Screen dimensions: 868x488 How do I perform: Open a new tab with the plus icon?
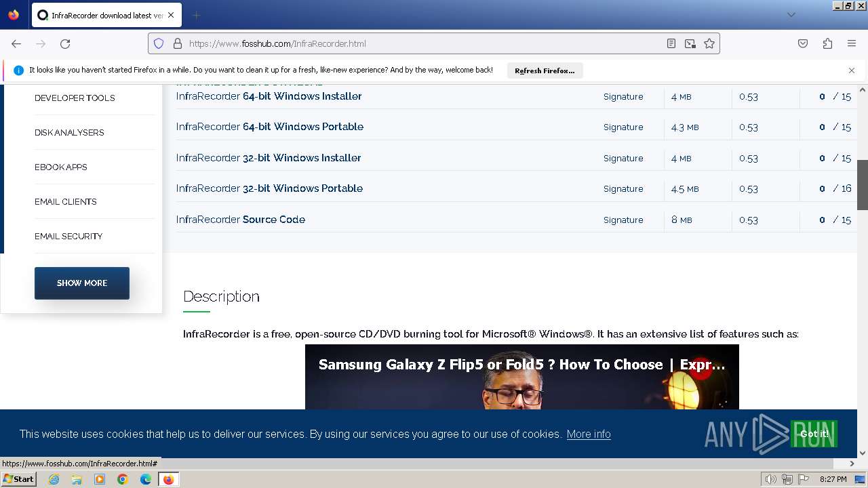[196, 15]
